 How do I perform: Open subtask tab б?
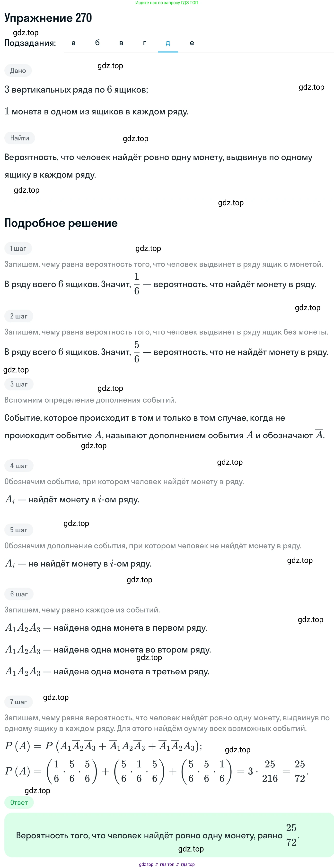(97, 43)
